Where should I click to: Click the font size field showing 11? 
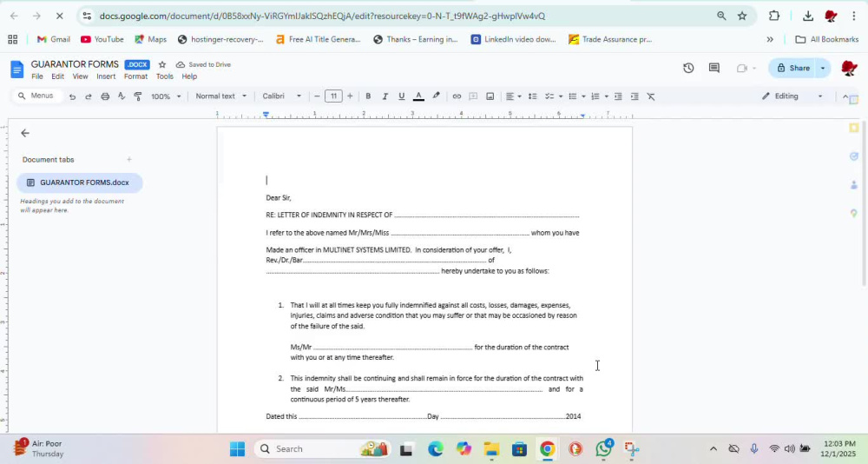(x=333, y=96)
